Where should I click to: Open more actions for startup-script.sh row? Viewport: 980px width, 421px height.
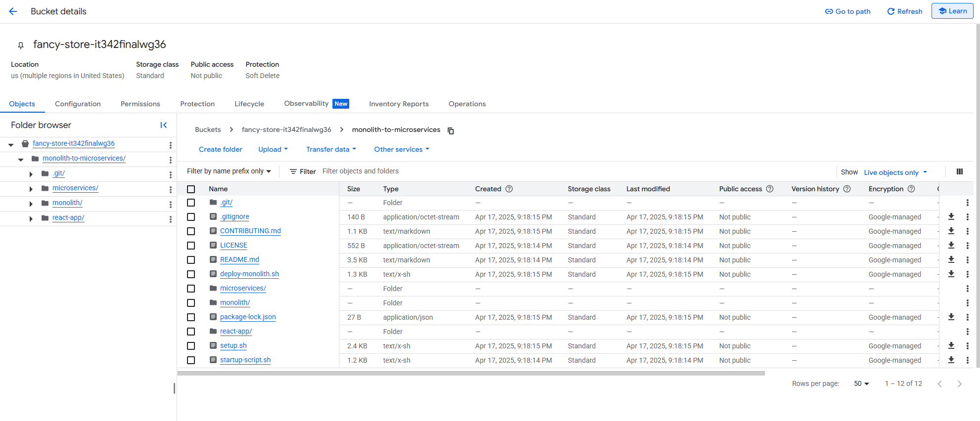967,360
